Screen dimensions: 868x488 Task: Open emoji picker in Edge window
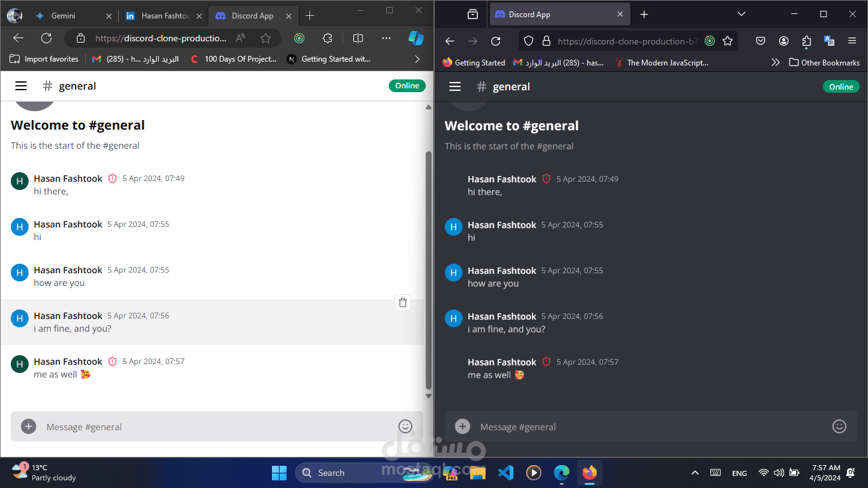pos(405,426)
